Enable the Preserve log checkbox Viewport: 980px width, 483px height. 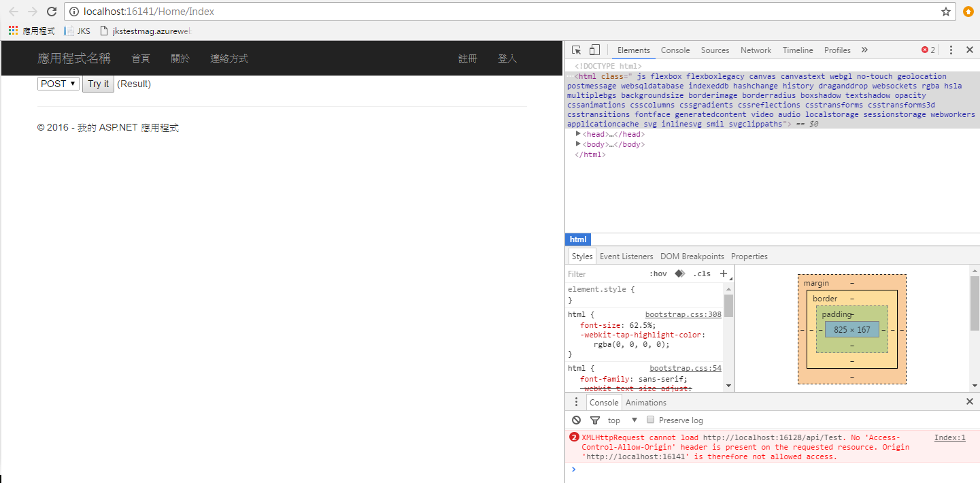pyautogui.click(x=650, y=420)
